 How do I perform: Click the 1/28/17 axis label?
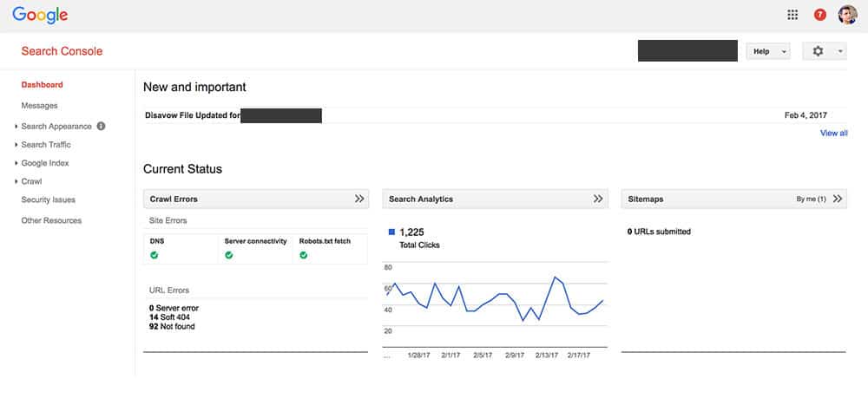point(419,356)
